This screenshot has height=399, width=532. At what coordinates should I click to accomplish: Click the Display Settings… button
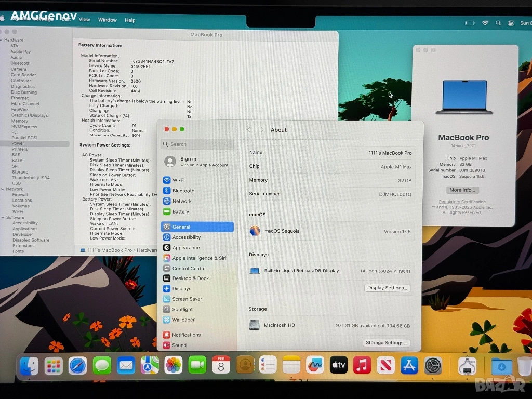pyautogui.click(x=387, y=288)
